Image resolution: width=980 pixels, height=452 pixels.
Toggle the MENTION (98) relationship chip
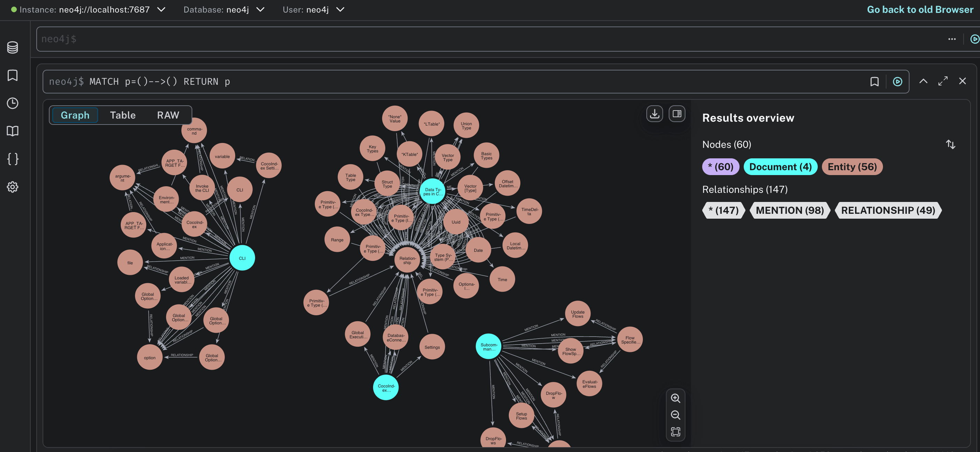[x=790, y=210]
